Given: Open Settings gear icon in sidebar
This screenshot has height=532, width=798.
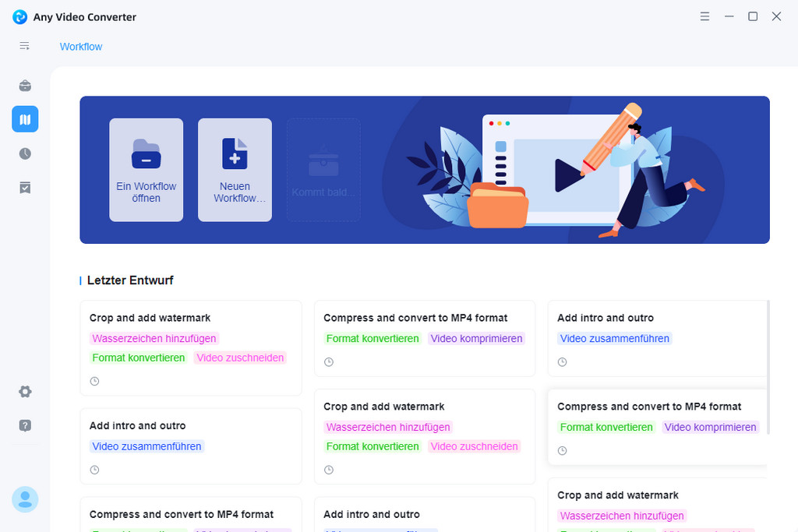Looking at the screenshot, I should coord(25,392).
